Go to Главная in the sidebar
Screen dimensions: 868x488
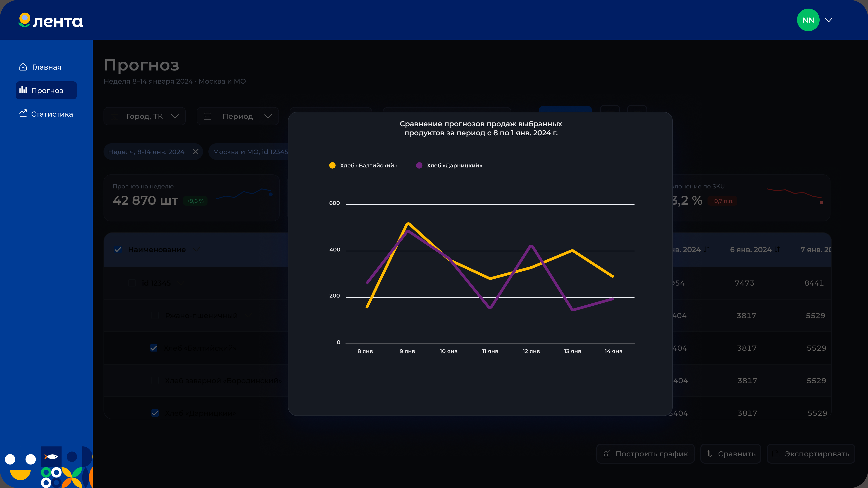pyautogui.click(x=40, y=67)
